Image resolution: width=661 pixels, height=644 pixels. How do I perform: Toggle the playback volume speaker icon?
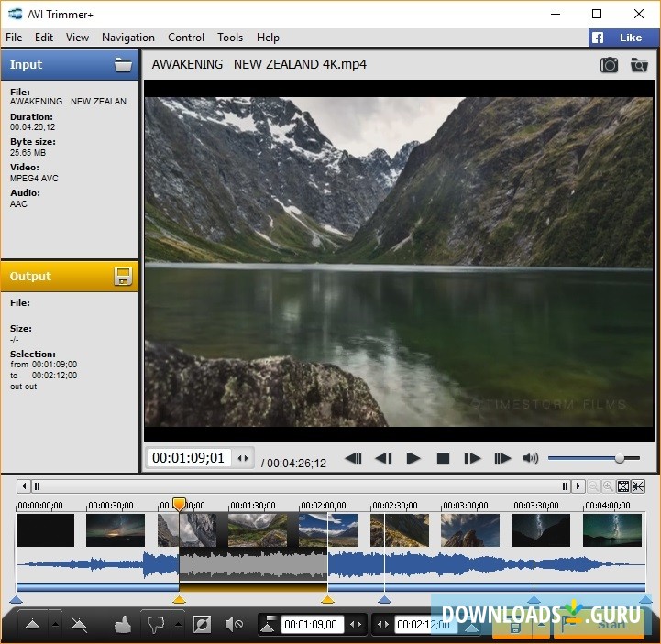click(531, 458)
